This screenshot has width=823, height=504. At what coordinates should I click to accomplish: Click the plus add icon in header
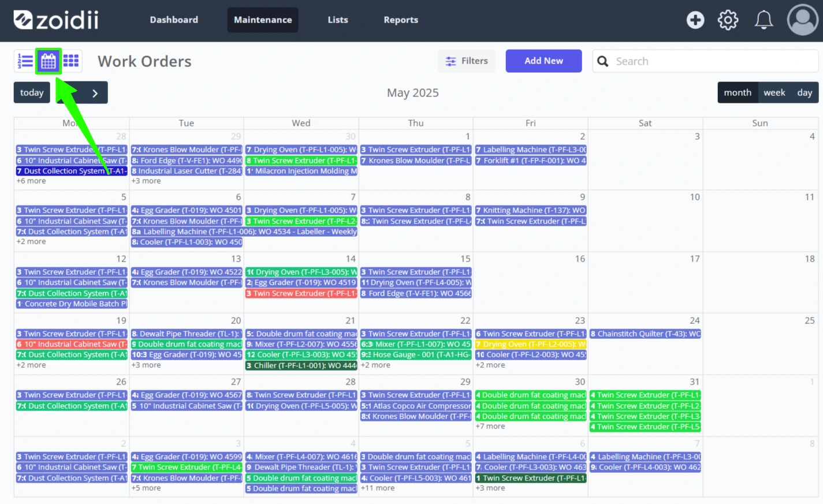695,20
